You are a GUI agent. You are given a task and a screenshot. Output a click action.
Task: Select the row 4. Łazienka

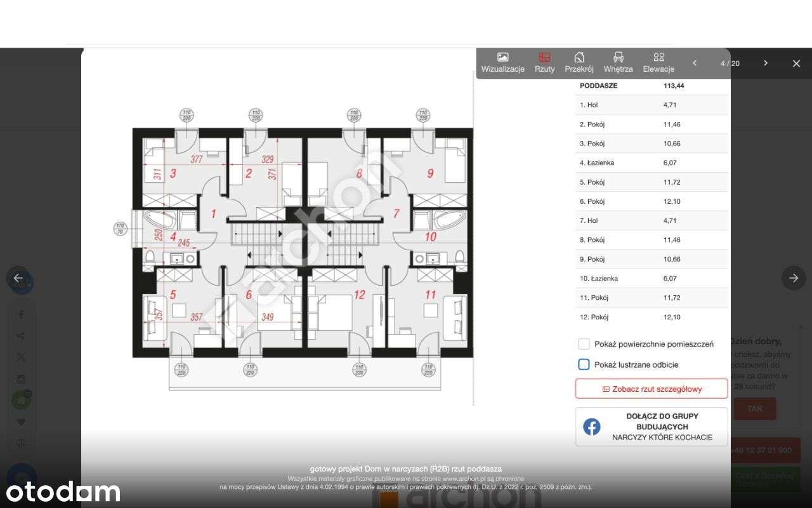click(x=652, y=163)
